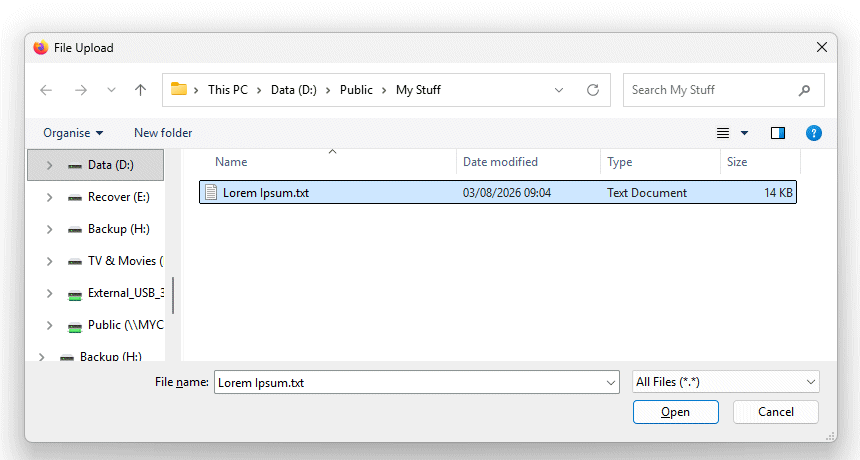The width and height of the screenshot is (860, 460).
Task: Toggle the preview pane
Action: coord(778,133)
